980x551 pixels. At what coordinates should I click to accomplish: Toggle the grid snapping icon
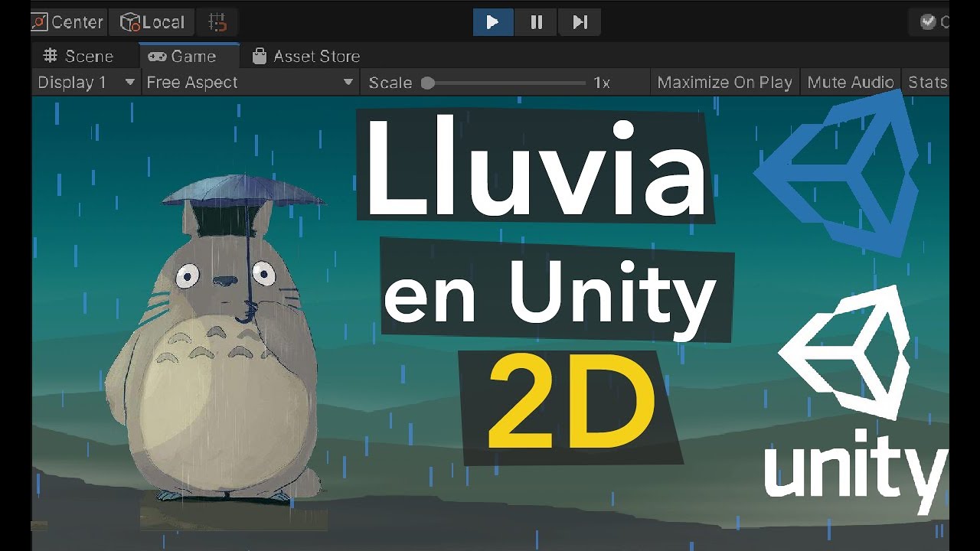(x=217, y=22)
